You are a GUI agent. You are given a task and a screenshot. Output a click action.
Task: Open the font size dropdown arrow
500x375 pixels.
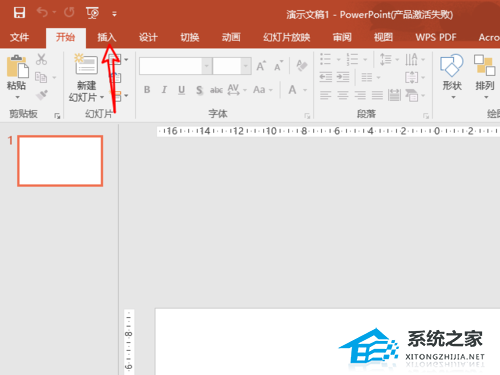click(x=246, y=66)
